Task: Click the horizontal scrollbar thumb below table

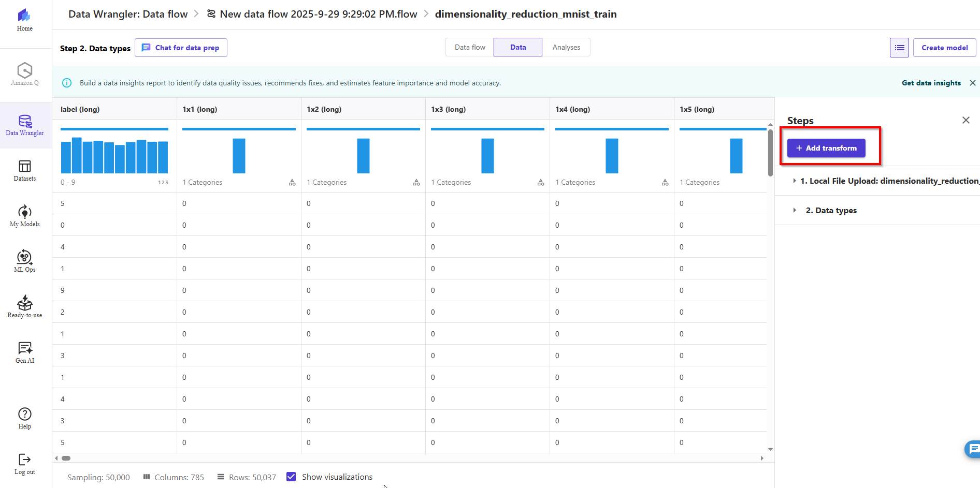Action: click(x=66, y=458)
